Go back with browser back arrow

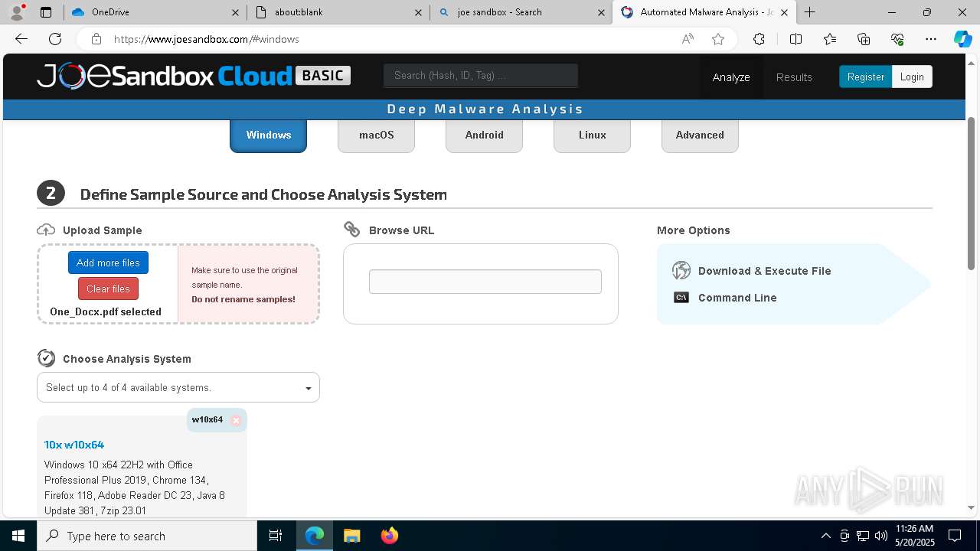(21, 39)
